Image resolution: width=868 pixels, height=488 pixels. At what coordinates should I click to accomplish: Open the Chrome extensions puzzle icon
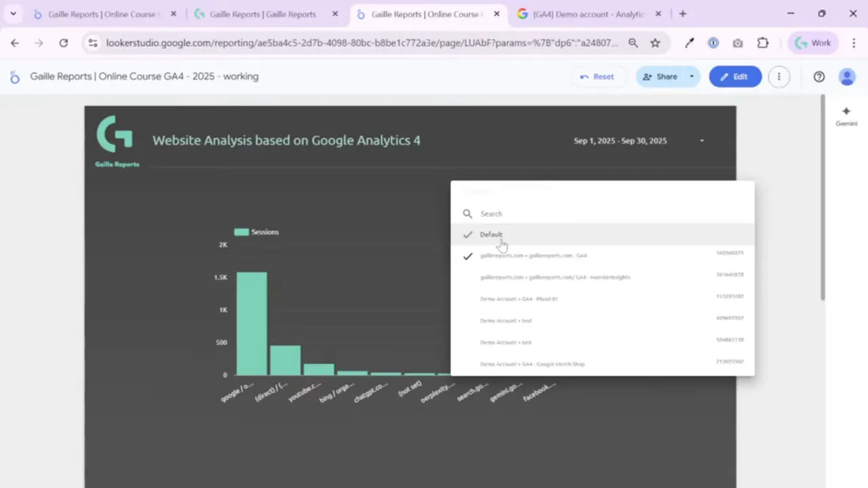[x=763, y=43]
